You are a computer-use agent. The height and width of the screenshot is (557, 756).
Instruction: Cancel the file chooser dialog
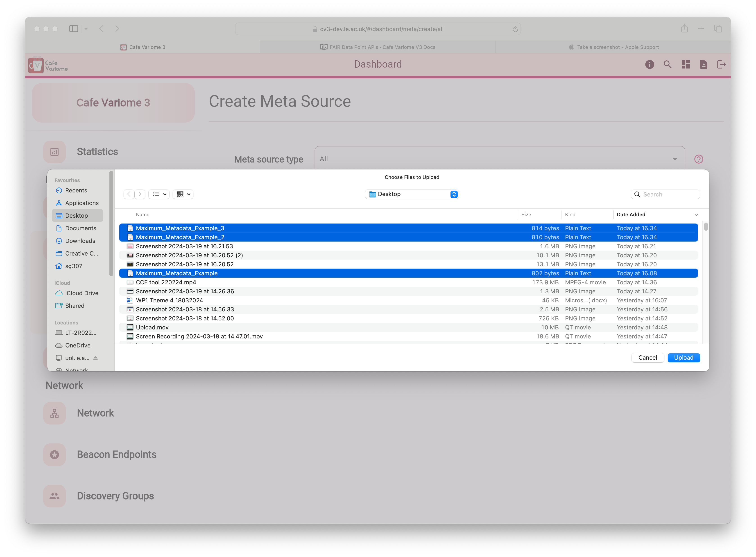[647, 357]
